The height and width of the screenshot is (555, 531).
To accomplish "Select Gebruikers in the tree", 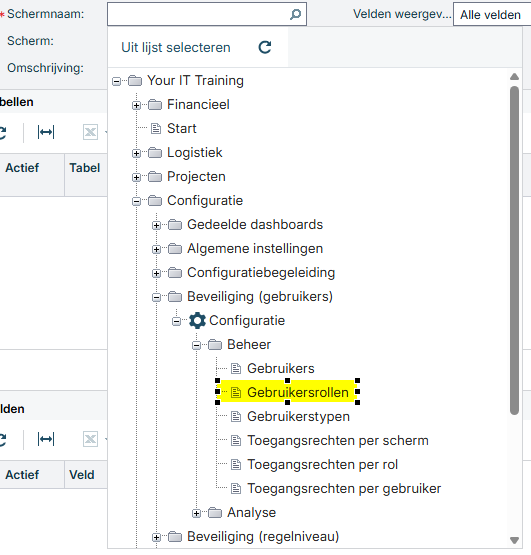I will click(x=281, y=368).
